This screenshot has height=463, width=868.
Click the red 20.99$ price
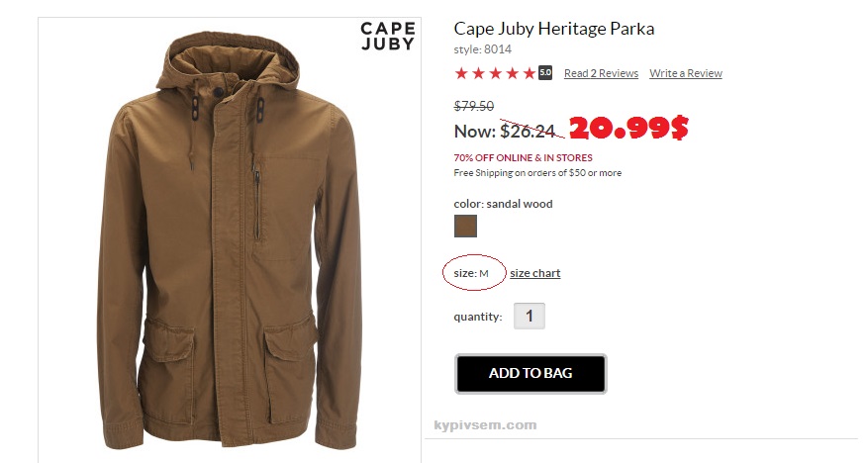coord(628,128)
